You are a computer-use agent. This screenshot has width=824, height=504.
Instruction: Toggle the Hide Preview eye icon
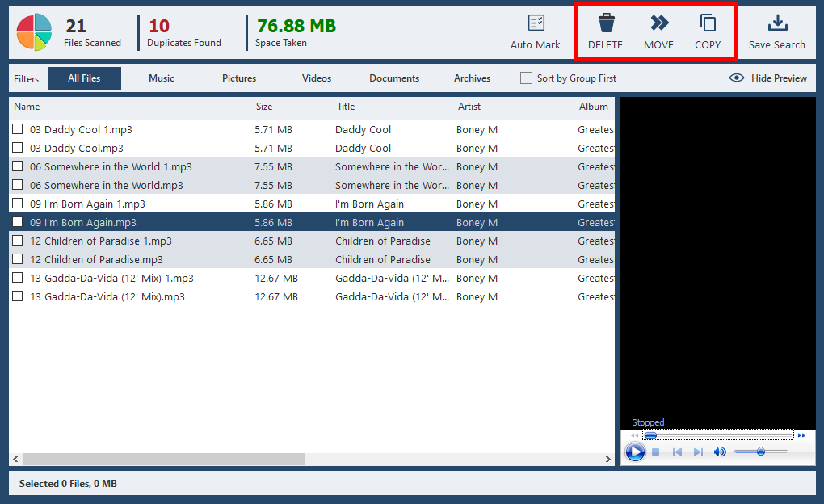(x=737, y=78)
